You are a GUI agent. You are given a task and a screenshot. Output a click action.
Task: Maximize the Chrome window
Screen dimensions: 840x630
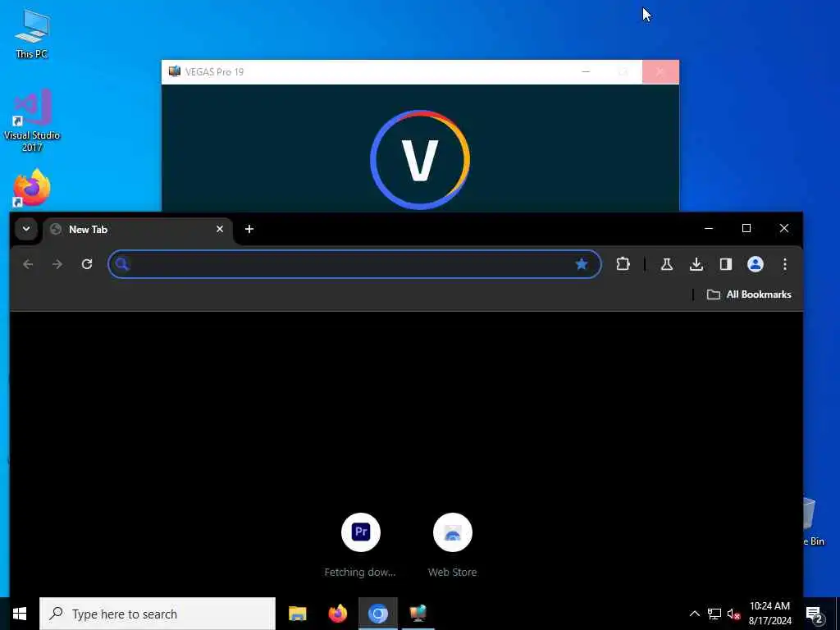[746, 228]
